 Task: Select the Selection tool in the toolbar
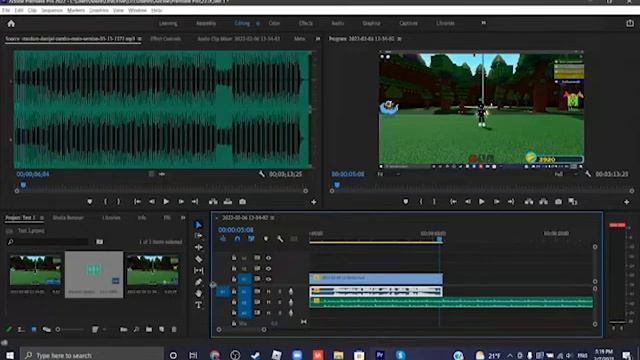pyautogui.click(x=198, y=225)
